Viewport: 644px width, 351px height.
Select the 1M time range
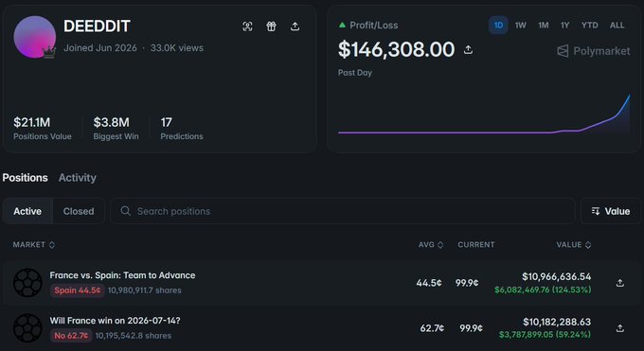coord(544,25)
